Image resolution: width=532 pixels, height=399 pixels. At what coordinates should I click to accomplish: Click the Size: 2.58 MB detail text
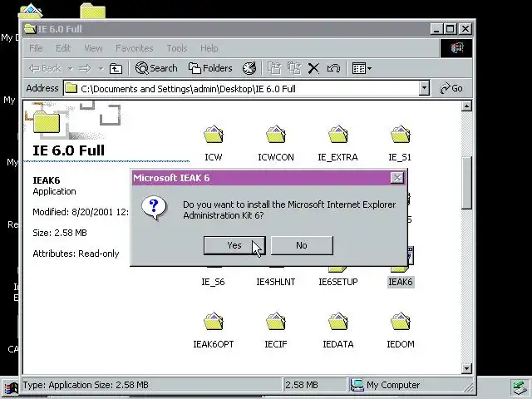coord(60,233)
